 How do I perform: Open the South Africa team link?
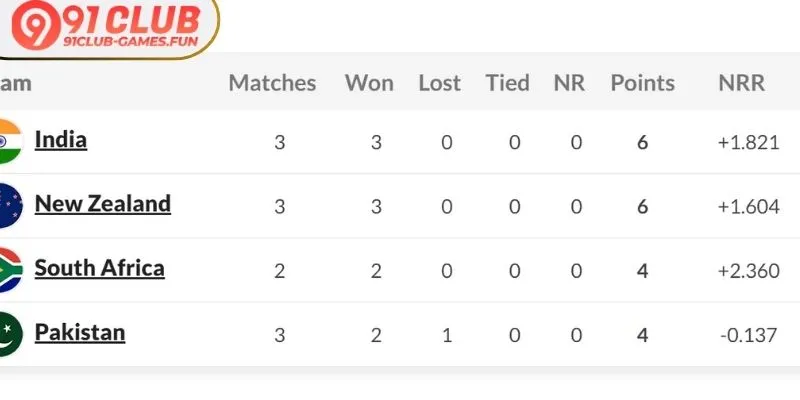coord(100,268)
